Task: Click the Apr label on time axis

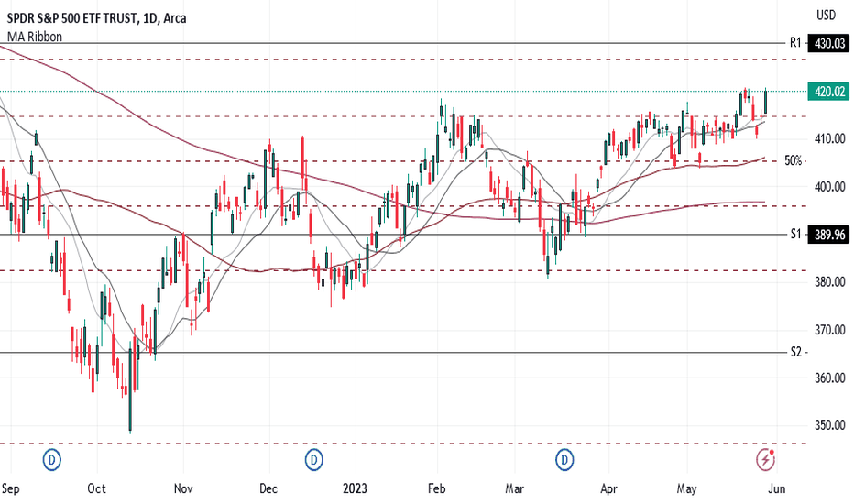Action: tap(608, 488)
